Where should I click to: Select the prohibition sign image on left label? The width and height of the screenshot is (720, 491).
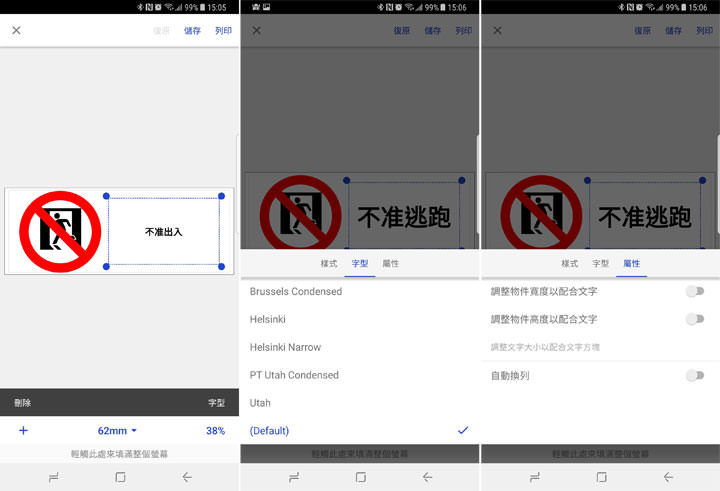pos(61,231)
